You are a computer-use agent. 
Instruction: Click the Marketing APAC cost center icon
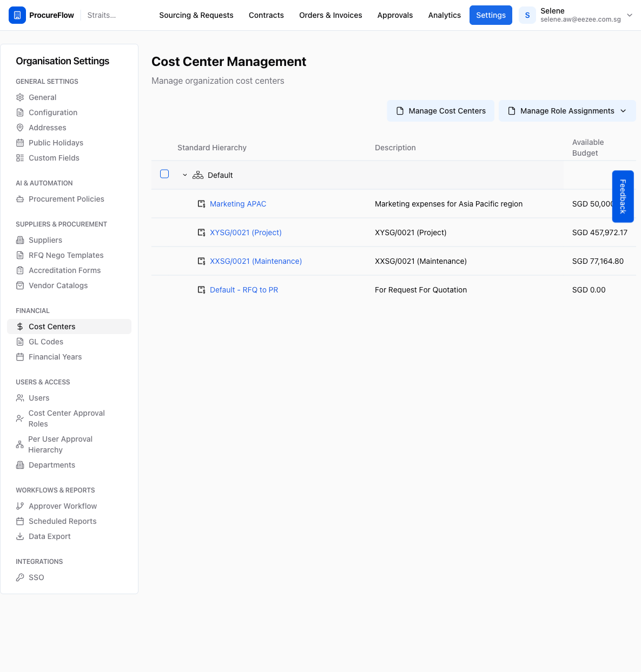point(201,204)
